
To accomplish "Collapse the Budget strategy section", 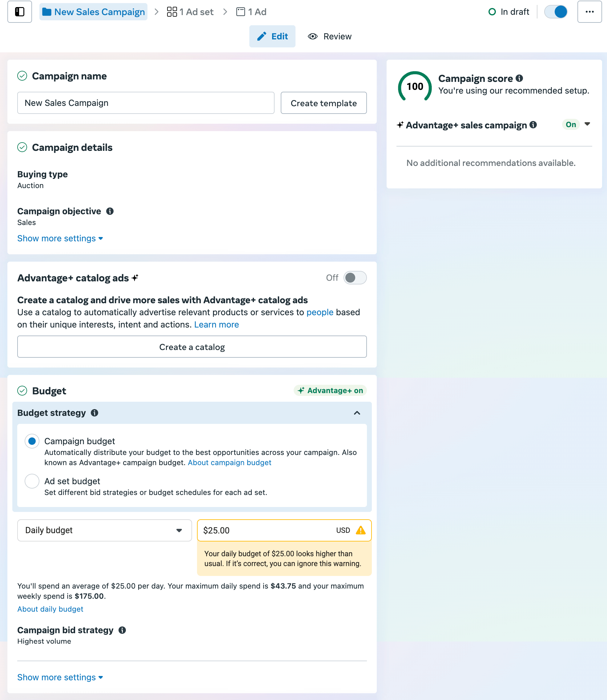I will pyautogui.click(x=357, y=413).
